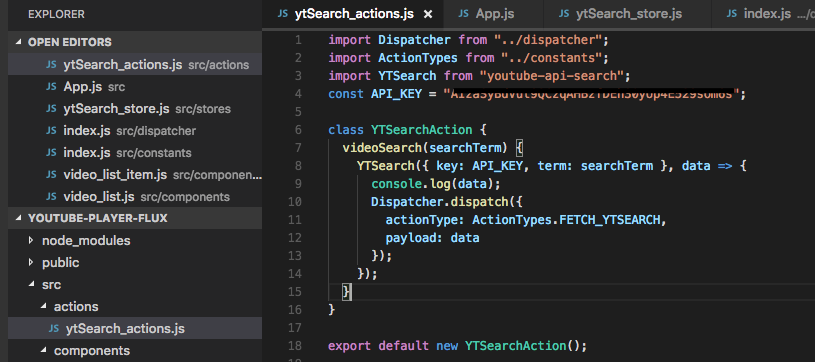Click the "youtube-api-search" string
The image size is (815, 362).
(551, 76)
